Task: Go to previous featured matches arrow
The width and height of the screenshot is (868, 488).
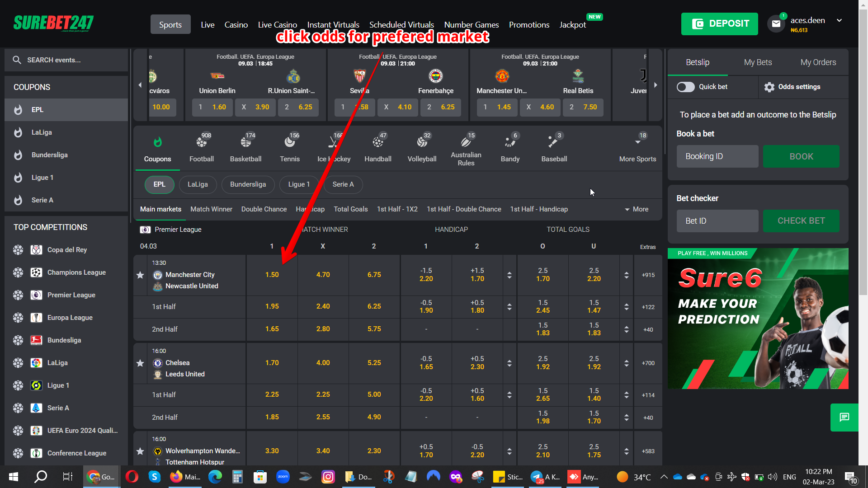Action: (140, 85)
